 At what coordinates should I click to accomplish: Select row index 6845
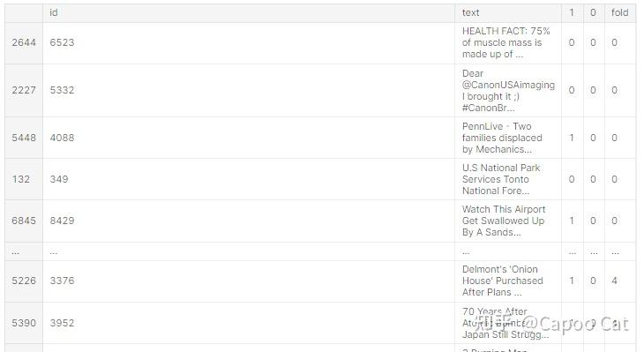(24, 221)
